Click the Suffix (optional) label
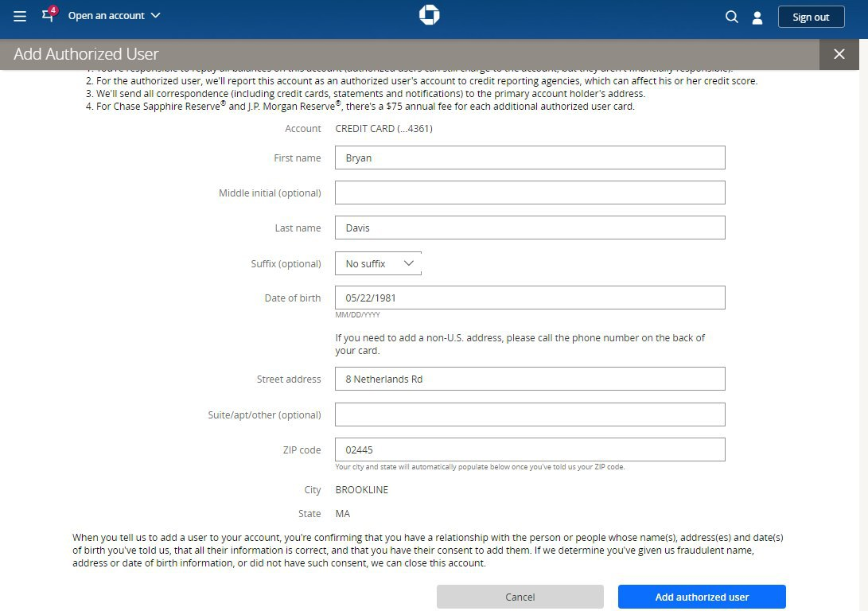This screenshot has width=868, height=611. pos(286,263)
